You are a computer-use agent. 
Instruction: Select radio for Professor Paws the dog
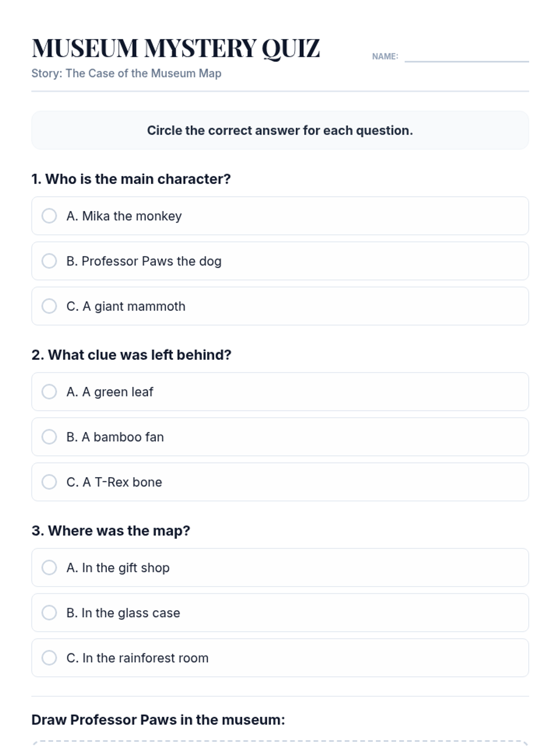[49, 261]
